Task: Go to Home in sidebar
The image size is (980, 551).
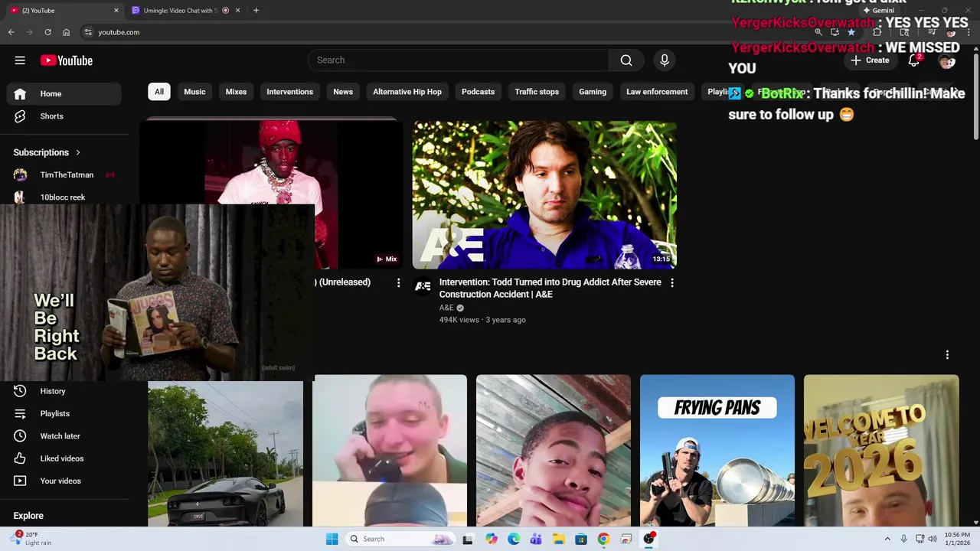Action: pos(64,93)
